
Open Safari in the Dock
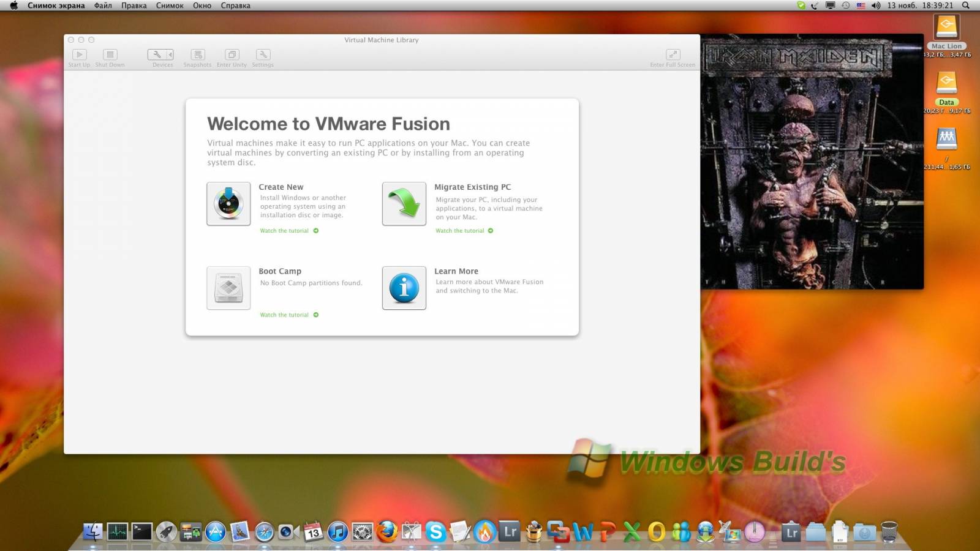264,531
